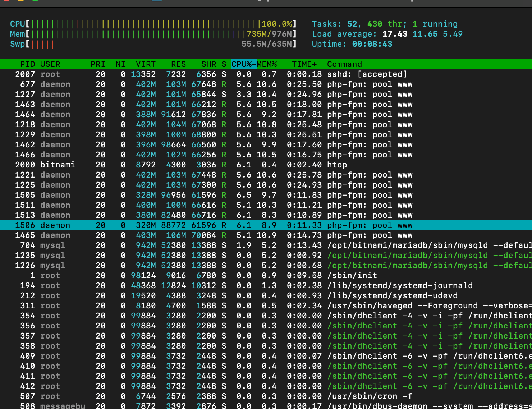Select dhclient thread row PID 357
532x409 pixels.
click(266, 336)
